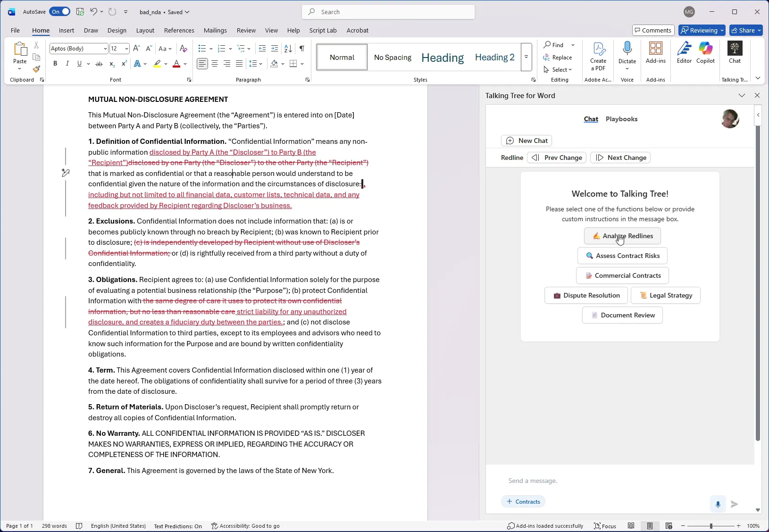Adjust the zoom slider in status bar
The height and width of the screenshot is (532, 769).
pyautogui.click(x=711, y=526)
